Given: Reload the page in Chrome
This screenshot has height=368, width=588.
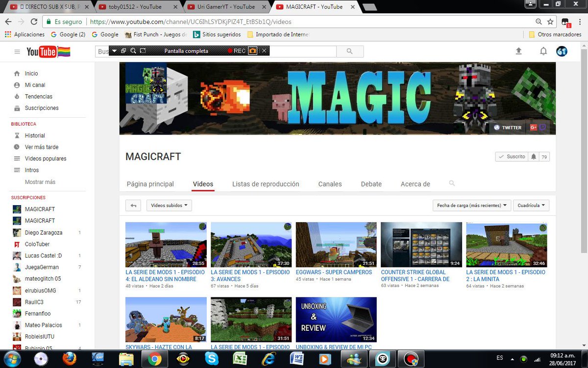Looking at the screenshot, I should 34,22.
